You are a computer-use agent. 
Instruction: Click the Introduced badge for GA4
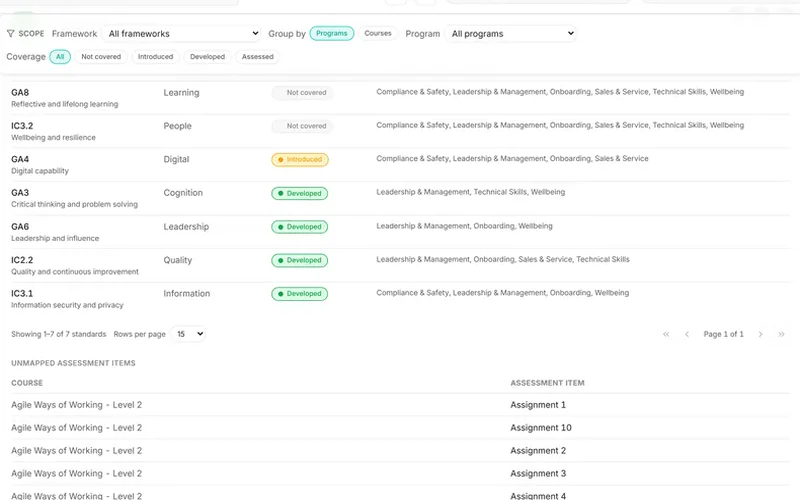coord(299,160)
